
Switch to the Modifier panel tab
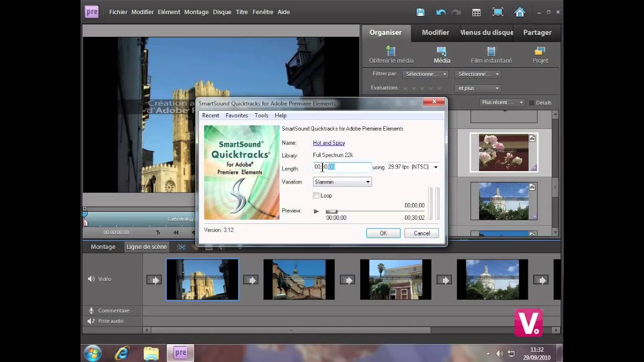436,33
